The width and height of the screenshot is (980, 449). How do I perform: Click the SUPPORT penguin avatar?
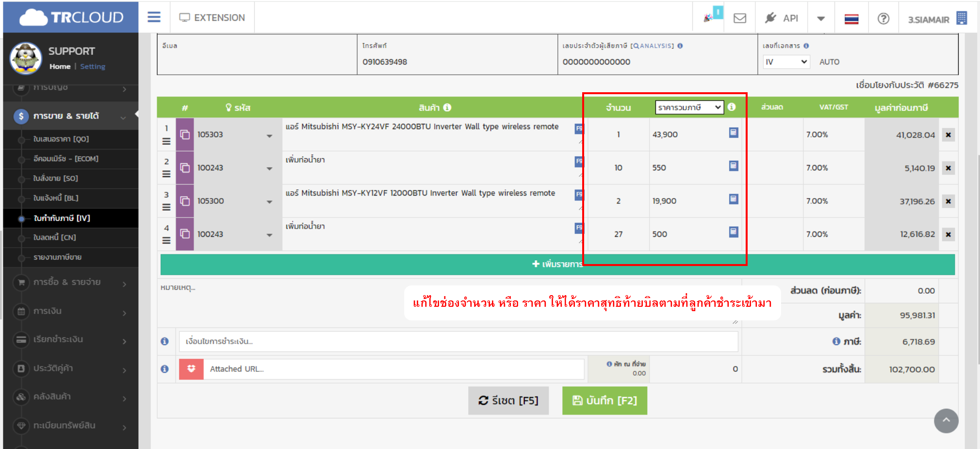[x=26, y=58]
